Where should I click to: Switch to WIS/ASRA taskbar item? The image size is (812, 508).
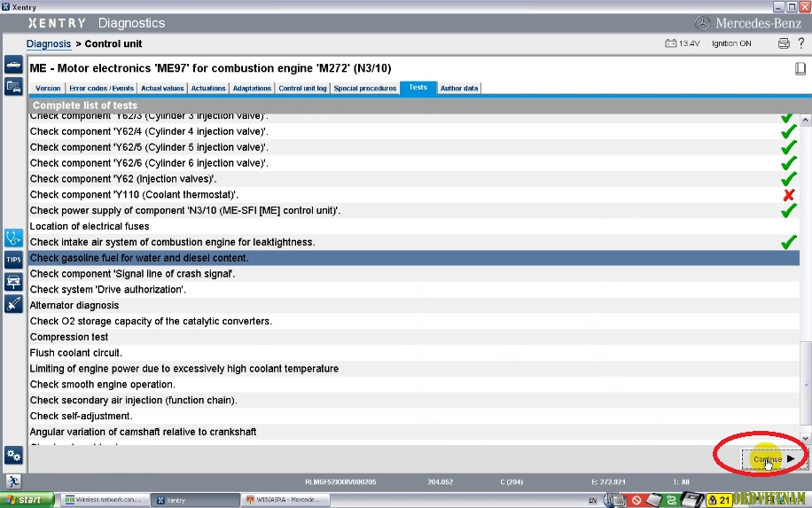285,500
